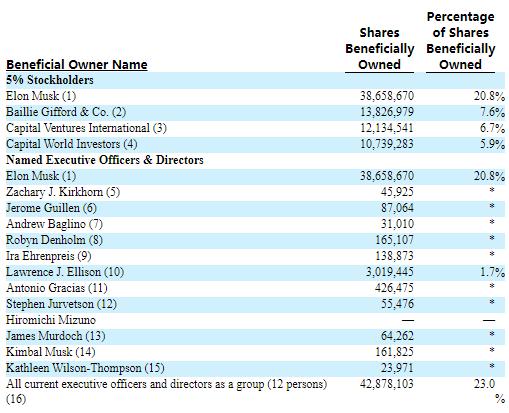Select the Shares Beneficially Owned column header

(x=379, y=49)
